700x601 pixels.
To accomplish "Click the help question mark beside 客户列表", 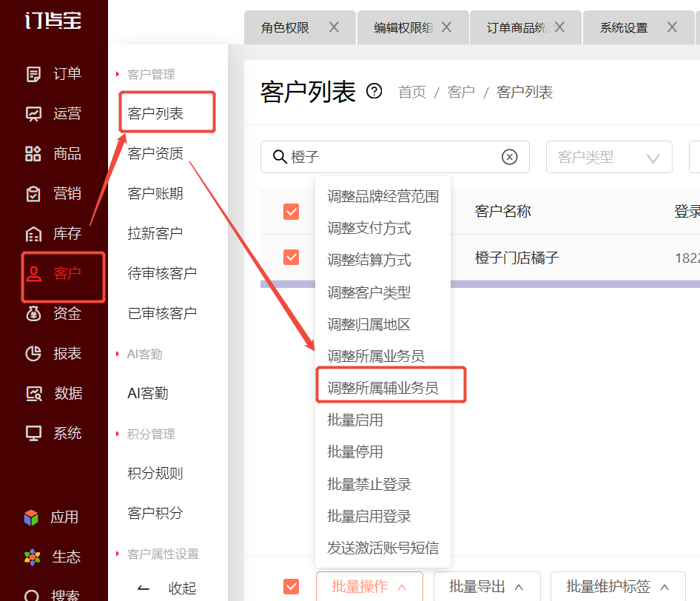I will [374, 92].
